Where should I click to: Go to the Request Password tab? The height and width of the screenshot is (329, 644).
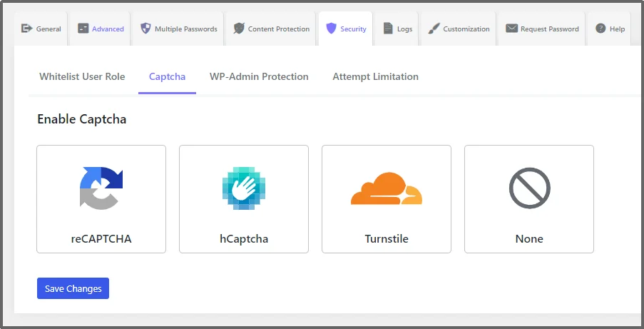coord(541,29)
